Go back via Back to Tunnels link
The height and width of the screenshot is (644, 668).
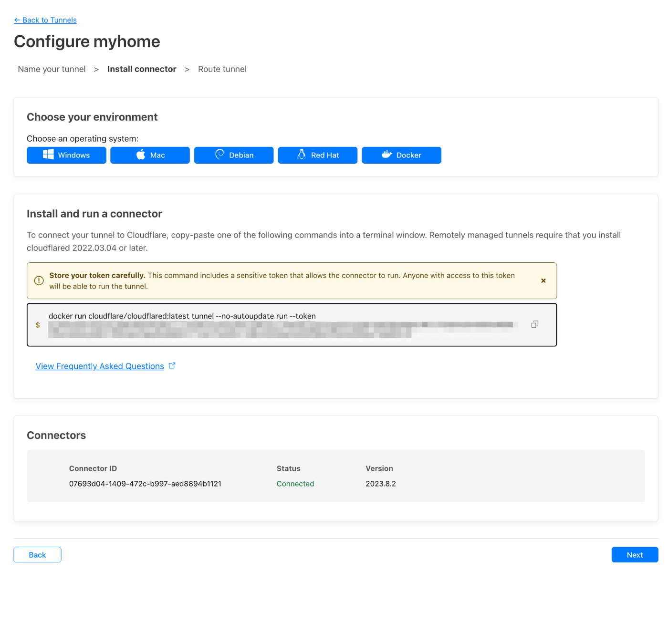(x=45, y=20)
